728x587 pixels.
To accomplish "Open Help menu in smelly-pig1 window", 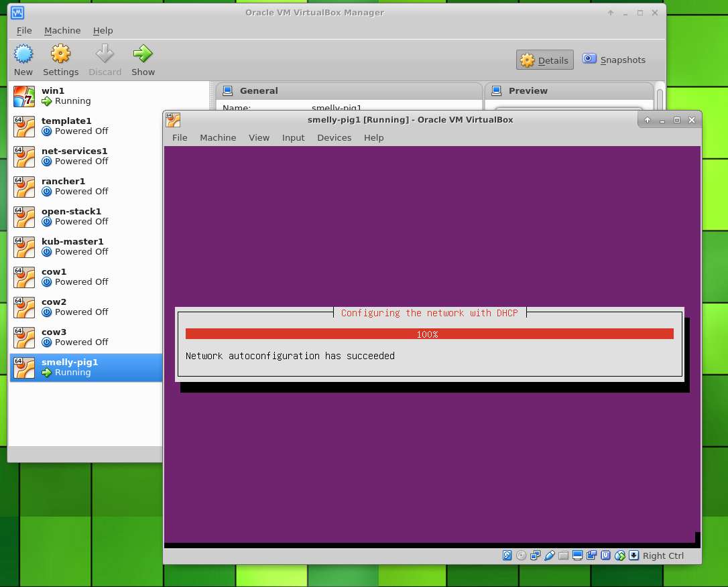I will click(x=373, y=138).
